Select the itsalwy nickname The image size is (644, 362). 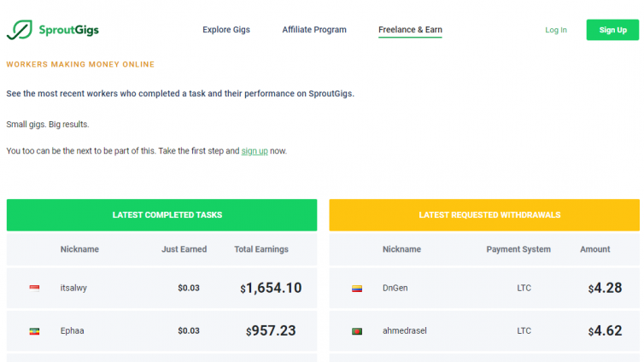click(73, 288)
